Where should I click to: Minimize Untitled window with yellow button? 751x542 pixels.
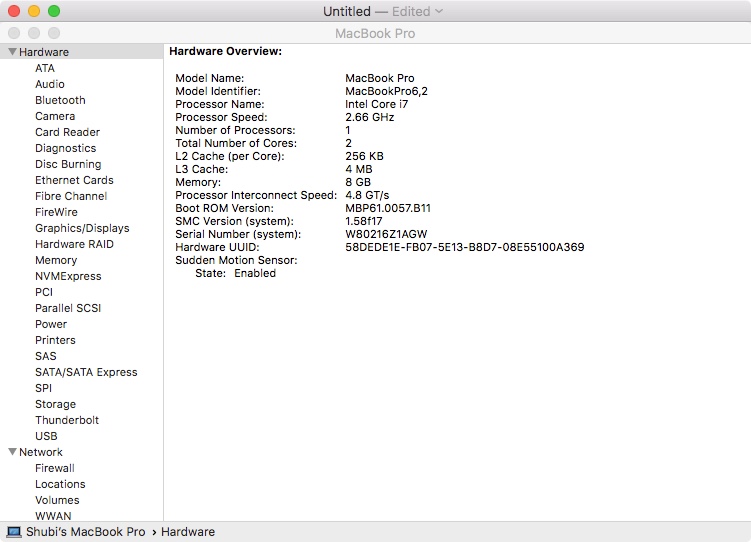(34, 11)
